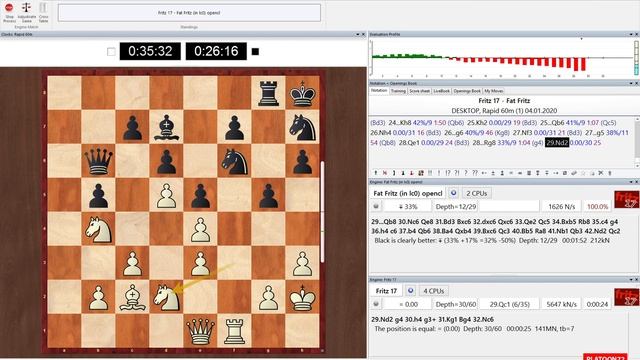The height and width of the screenshot is (360, 640).
Task: Click the Fritz logo in Fritz 17 pane
Action: (627, 297)
